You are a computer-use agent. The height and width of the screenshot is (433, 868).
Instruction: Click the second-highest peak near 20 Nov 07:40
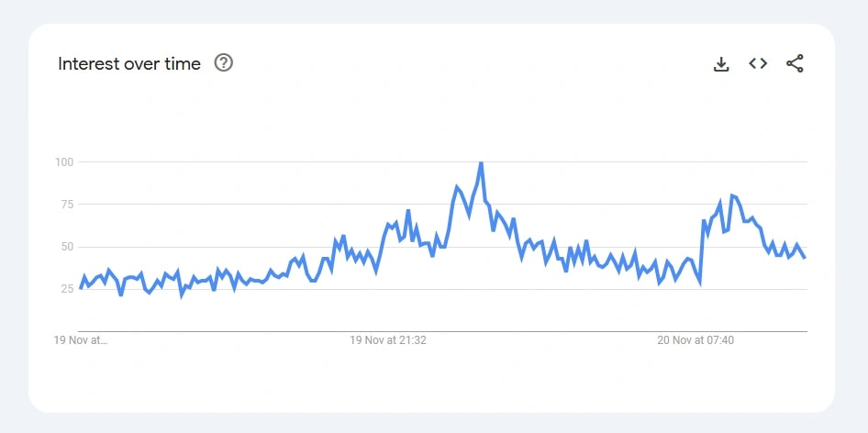(x=731, y=195)
